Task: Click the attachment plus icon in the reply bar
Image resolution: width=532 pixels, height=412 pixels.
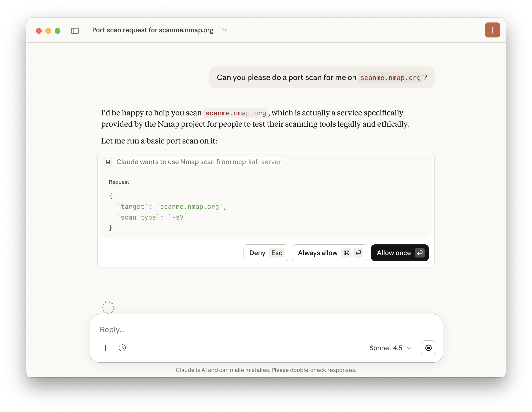Action: (105, 348)
